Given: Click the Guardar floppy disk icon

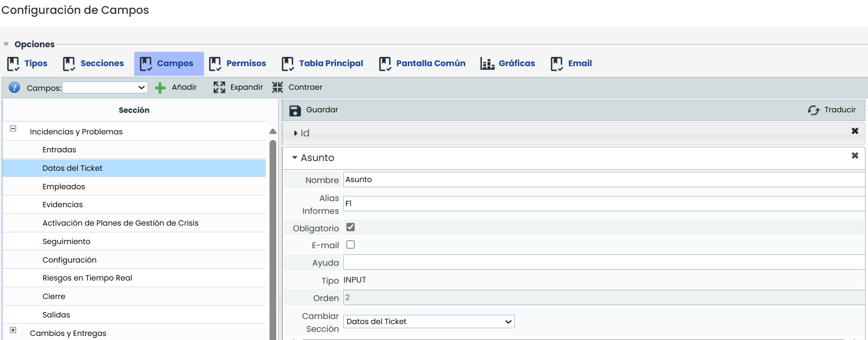Looking at the screenshot, I should pyautogui.click(x=295, y=110).
